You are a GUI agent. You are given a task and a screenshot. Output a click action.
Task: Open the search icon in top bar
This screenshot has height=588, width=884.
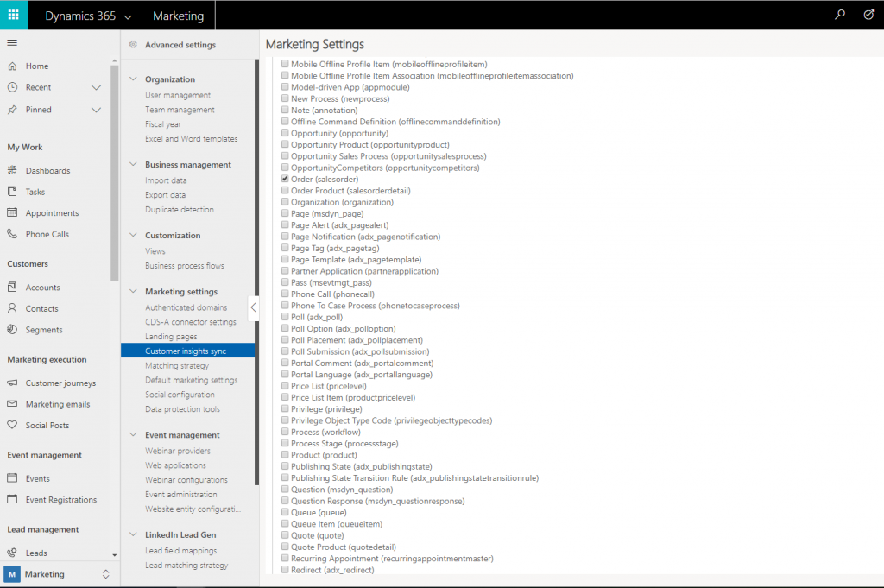840,15
